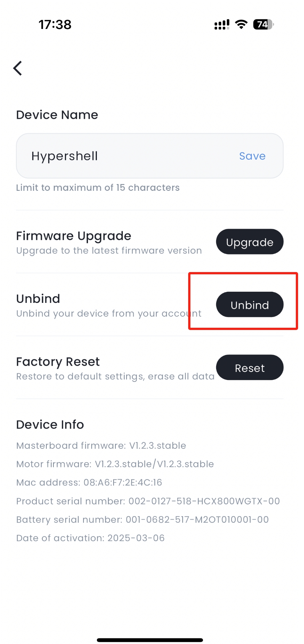
Task: Tap the battery level indicator
Action: (263, 24)
